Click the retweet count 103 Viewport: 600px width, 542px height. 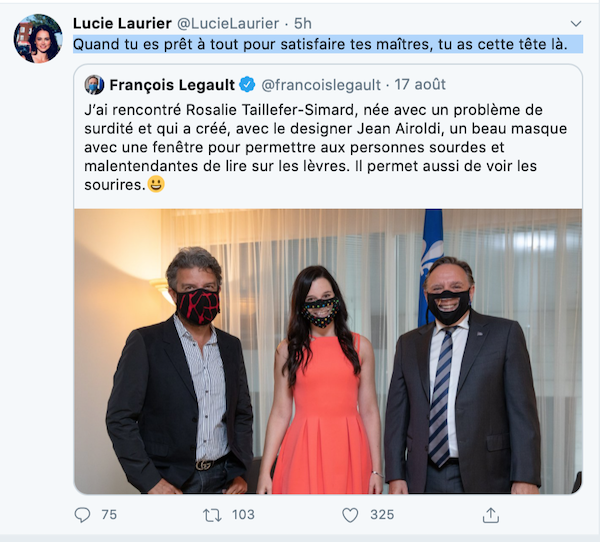243,515
